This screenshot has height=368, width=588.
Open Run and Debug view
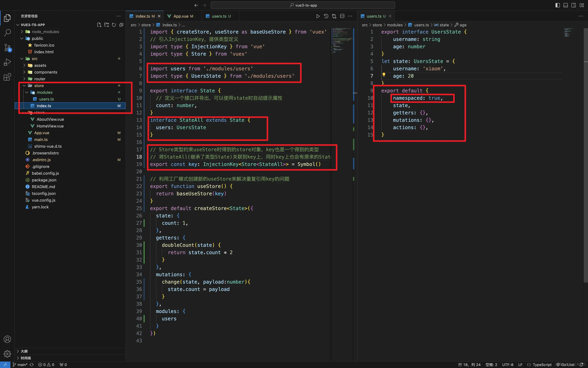(x=7, y=62)
